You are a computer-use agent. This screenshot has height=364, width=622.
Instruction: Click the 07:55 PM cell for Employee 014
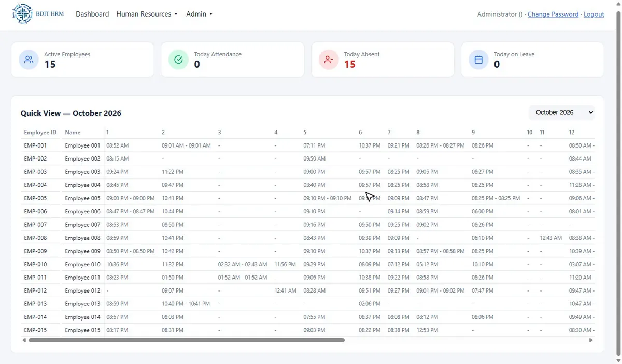(315, 317)
